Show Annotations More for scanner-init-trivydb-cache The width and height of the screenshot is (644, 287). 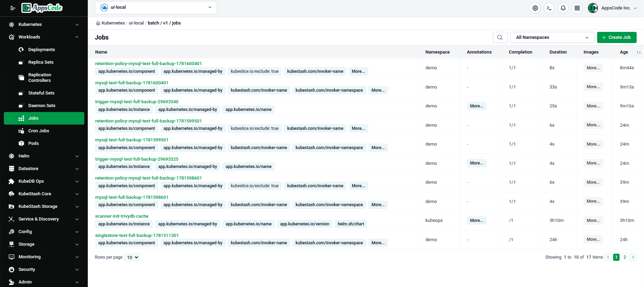[x=476, y=220]
